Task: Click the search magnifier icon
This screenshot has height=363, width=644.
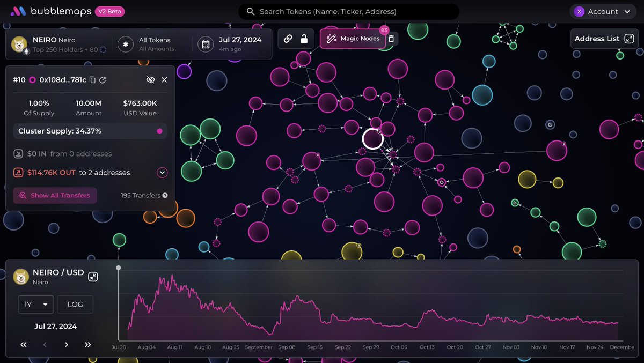Action: point(250,11)
